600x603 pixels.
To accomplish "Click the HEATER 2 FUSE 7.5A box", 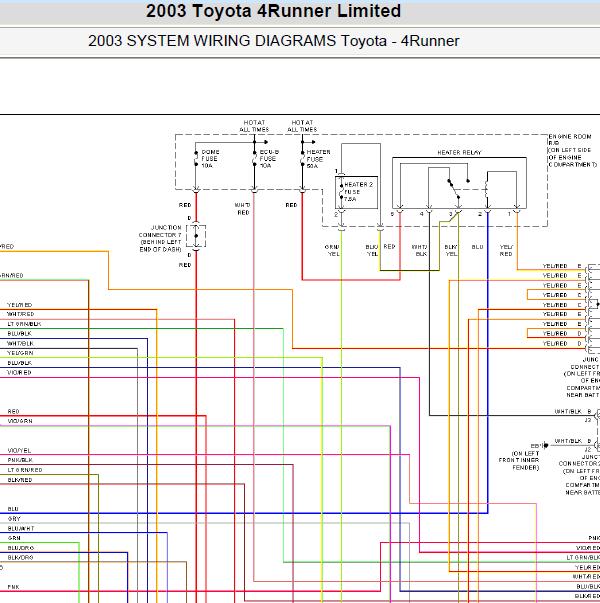I will point(356,192).
